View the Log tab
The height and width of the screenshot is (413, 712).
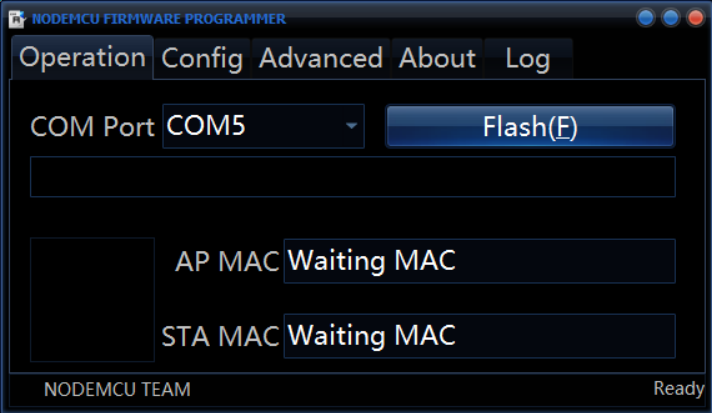(528, 59)
